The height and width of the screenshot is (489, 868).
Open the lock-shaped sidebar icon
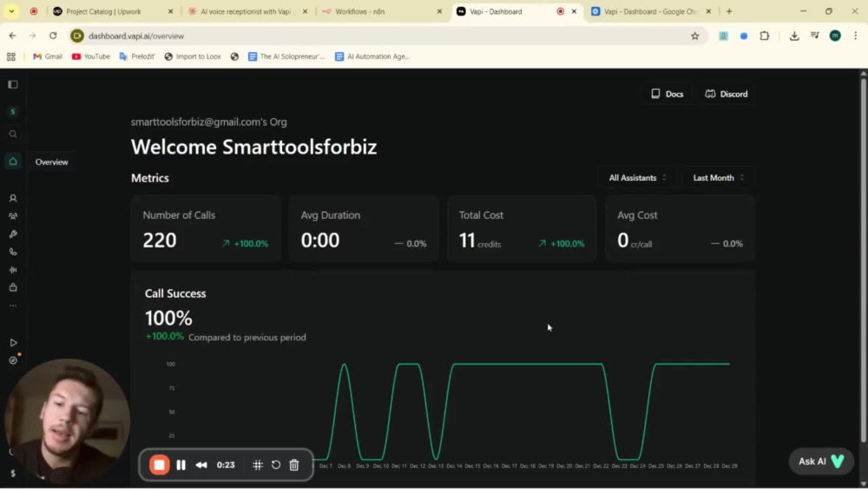(x=13, y=287)
